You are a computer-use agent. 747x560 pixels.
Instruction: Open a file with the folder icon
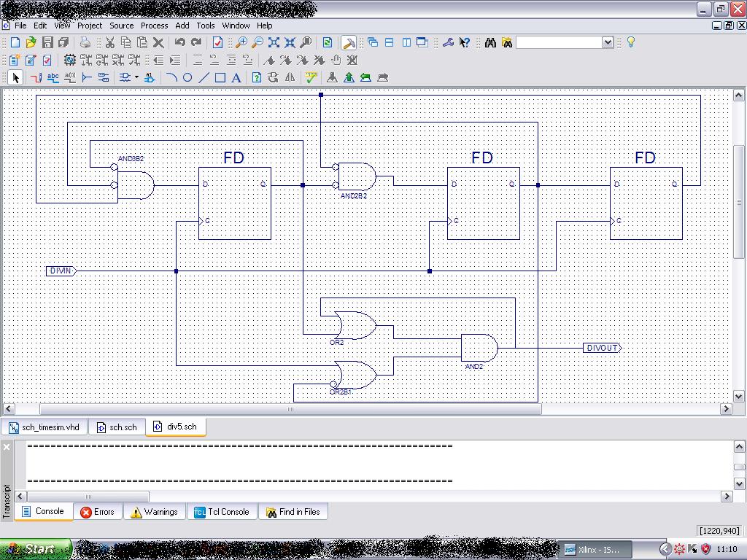pyautogui.click(x=31, y=42)
